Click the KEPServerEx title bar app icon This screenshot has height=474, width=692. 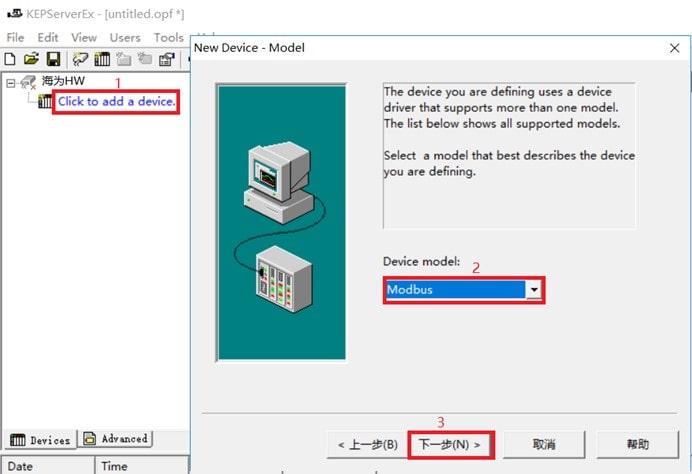[15, 14]
